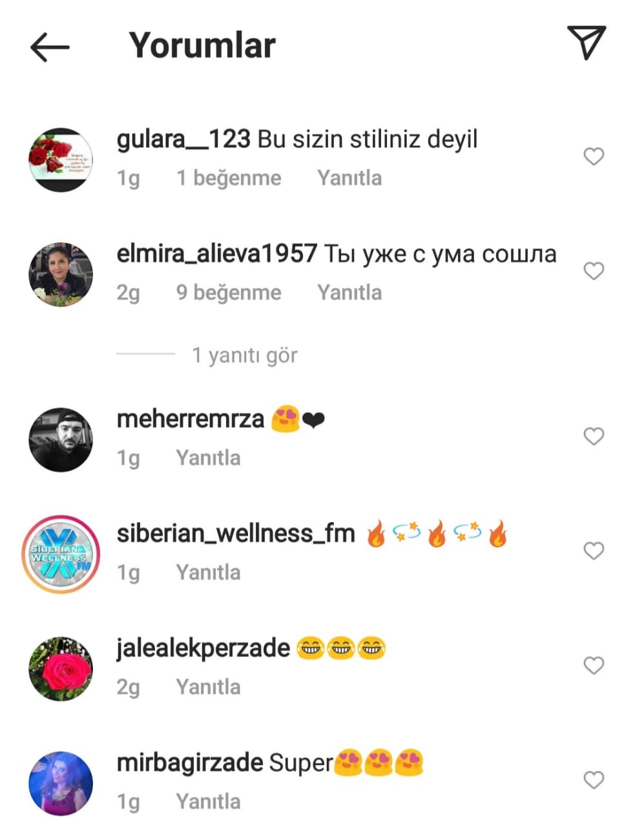Tap the heart next to siberian_wellness_fm comment
The image size is (644, 827).
coord(594,550)
